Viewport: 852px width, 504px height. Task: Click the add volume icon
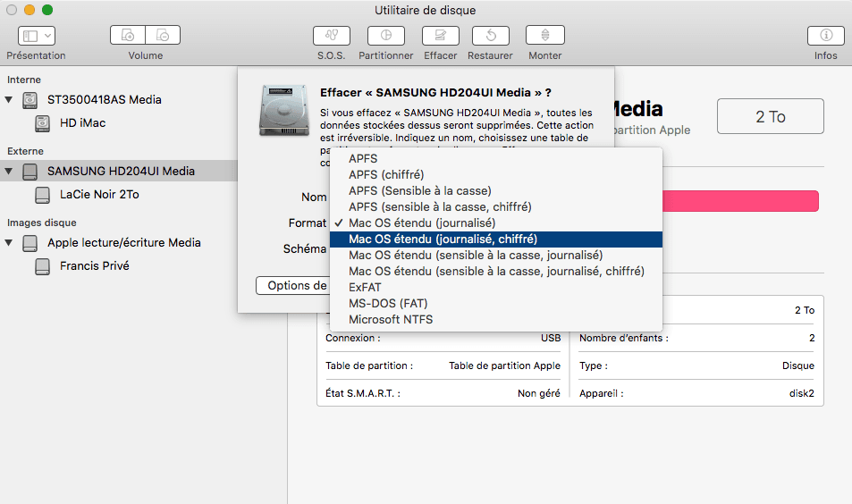click(x=128, y=36)
